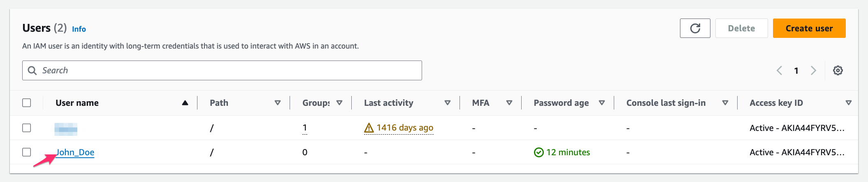Click the search magnifier icon
The image size is (868, 182).
click(32, 70)
